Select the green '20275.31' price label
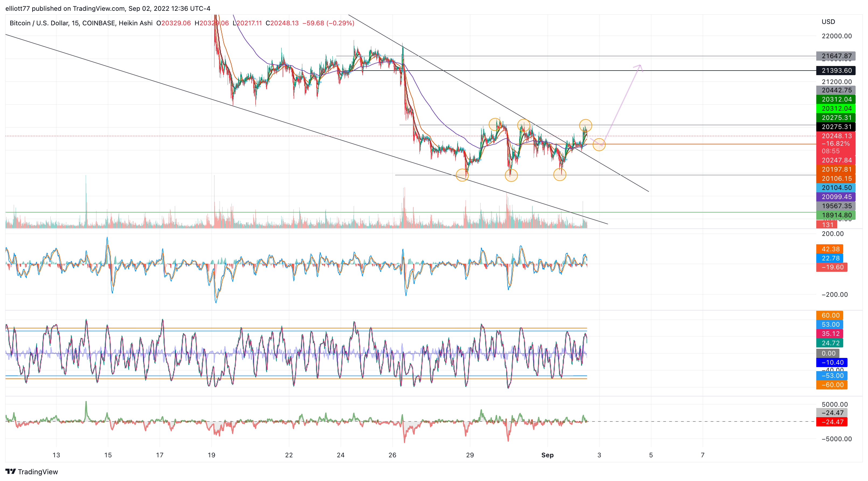Screen dimensions: 868x481 tap(836, 117)
